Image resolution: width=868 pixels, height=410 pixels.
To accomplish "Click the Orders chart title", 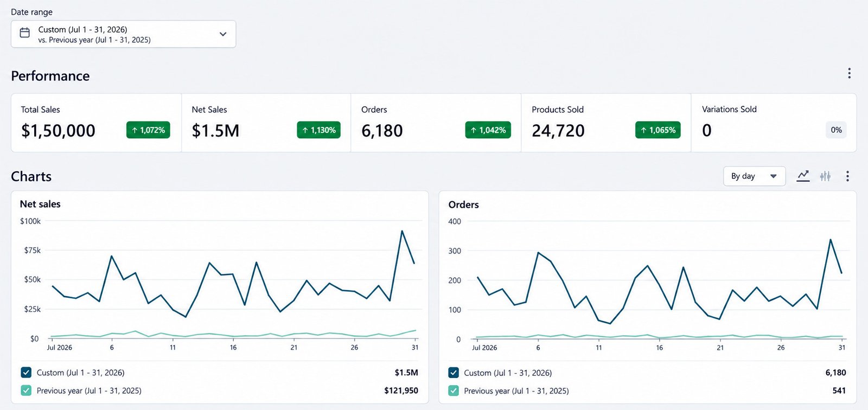I will (x=463, y=204).
